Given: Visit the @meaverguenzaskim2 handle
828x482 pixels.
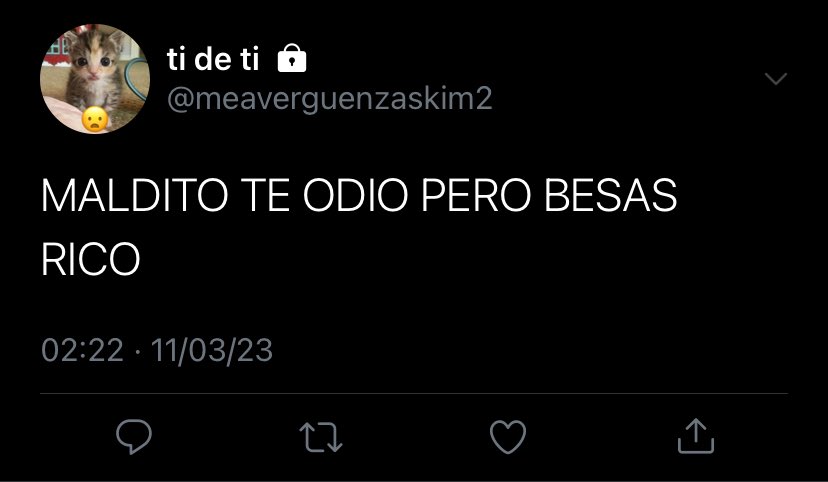Looking at the screenshot, I should click(x=330, y=99).
